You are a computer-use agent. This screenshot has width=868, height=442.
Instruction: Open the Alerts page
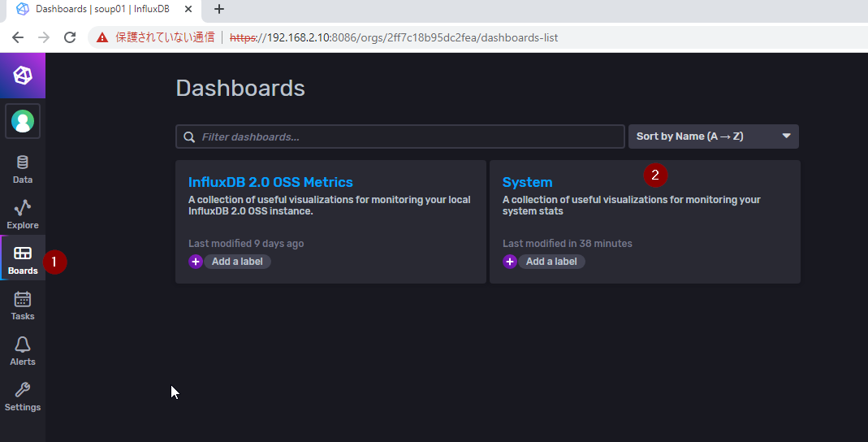pyautogui.click(x=23, y=351)
